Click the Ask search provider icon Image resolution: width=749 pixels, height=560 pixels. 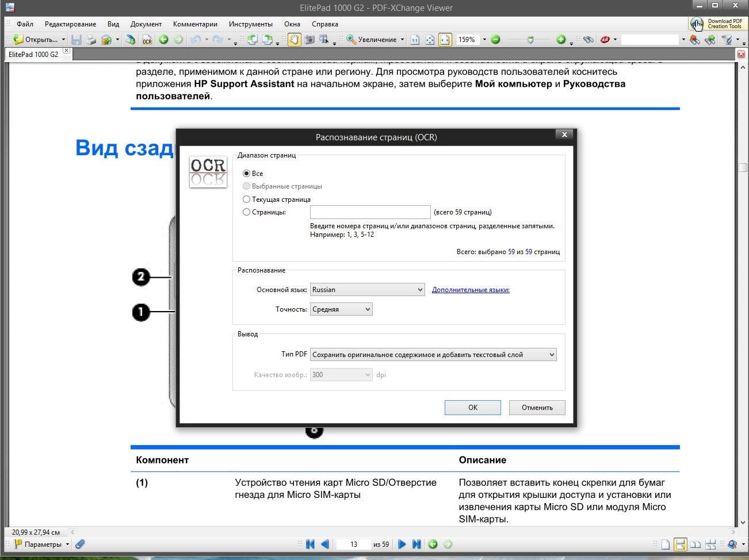coord(605,40)
